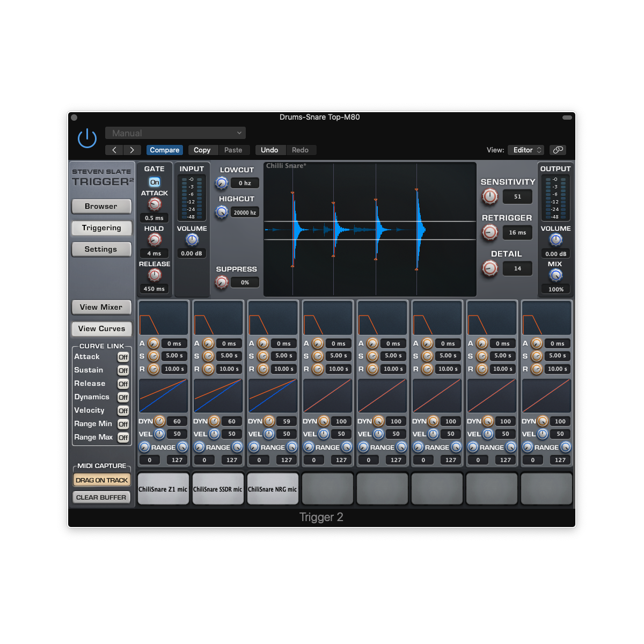Select the ChiliSnare SSDR mic sample slot
644x644 pixels.
218,489
